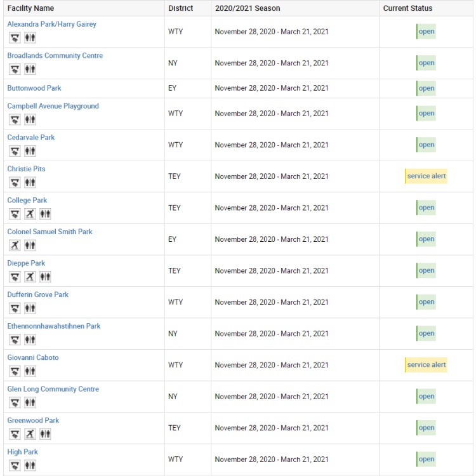Open the Ethennonnhawahstihnen Park link

point(54,326)
